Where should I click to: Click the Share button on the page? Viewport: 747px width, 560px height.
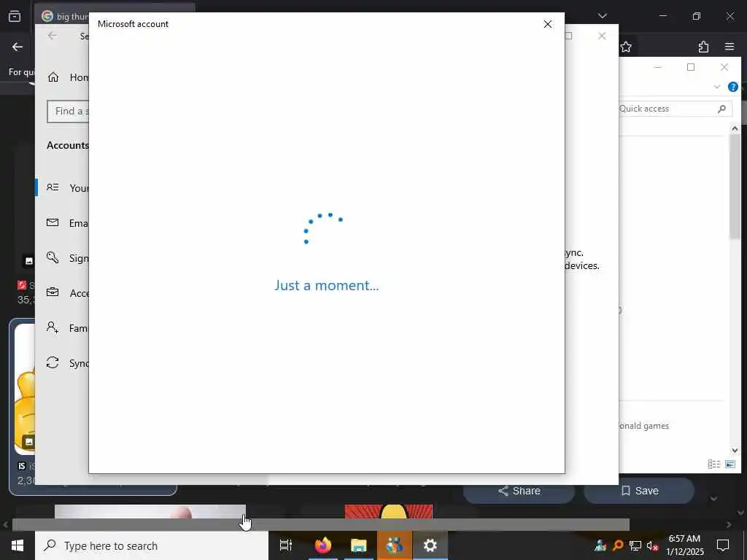point(519,491)
